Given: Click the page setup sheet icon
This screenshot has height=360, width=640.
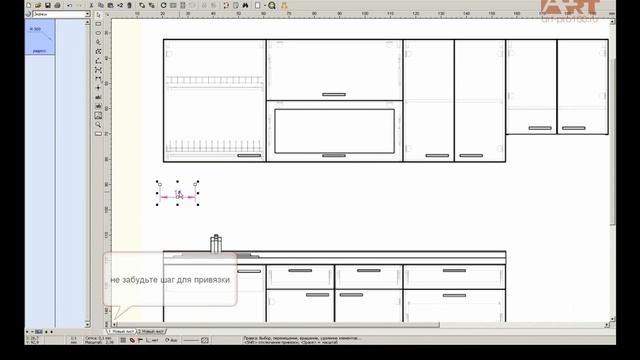Looking at the screenshot, I should (x=258, y=5).
